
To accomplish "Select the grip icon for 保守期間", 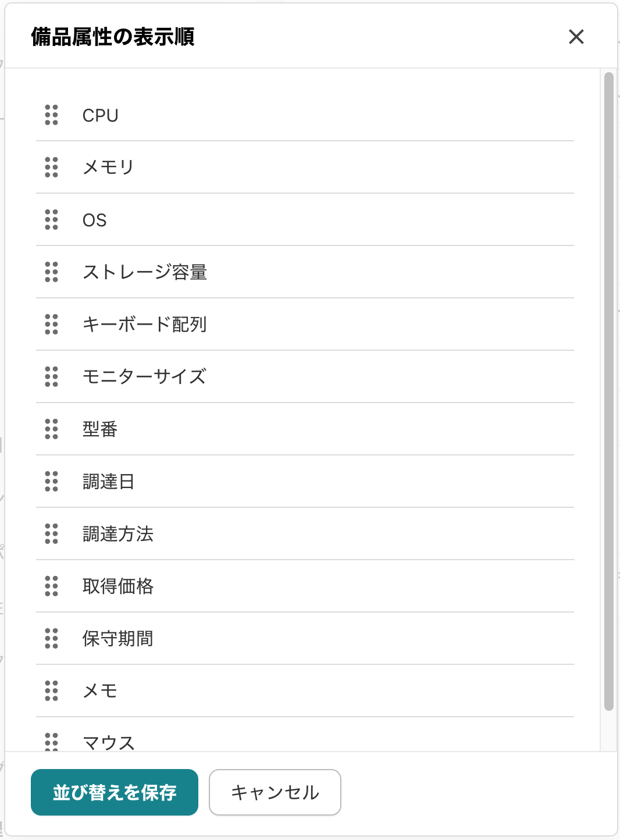I will click(x=52, y=639).
